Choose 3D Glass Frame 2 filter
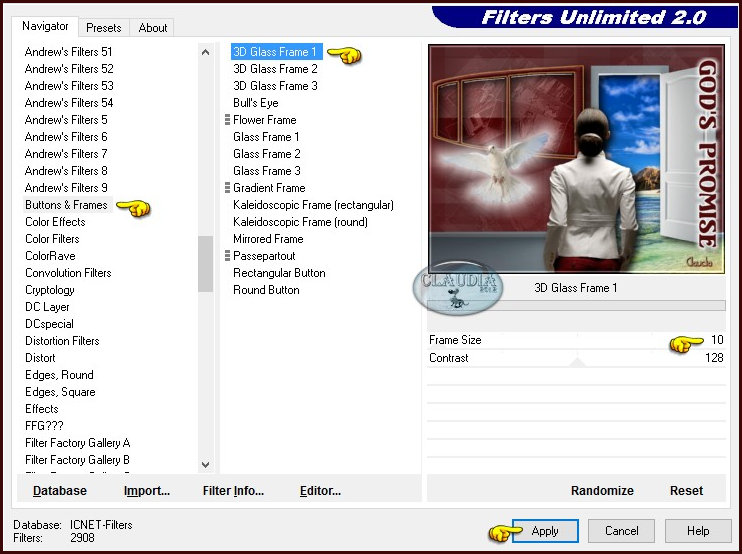Image resolution: width=742 pixels, height=554 pixels. 275,69
